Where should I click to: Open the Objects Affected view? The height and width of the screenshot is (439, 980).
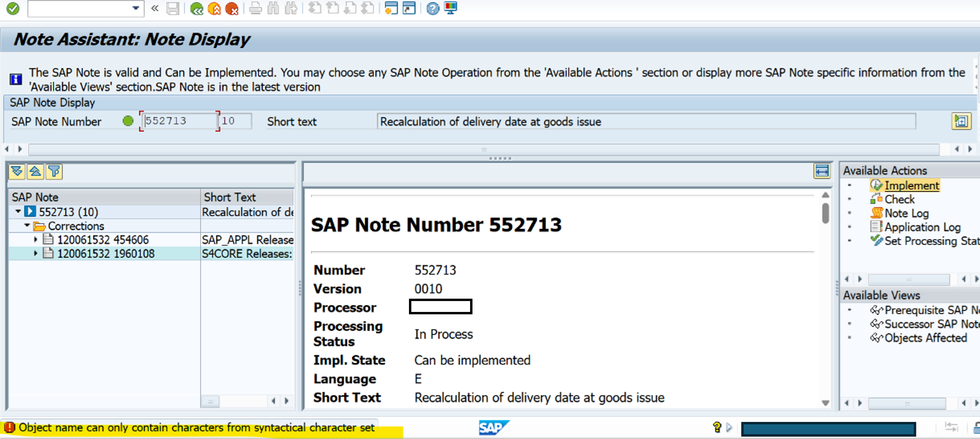point(926,338)
